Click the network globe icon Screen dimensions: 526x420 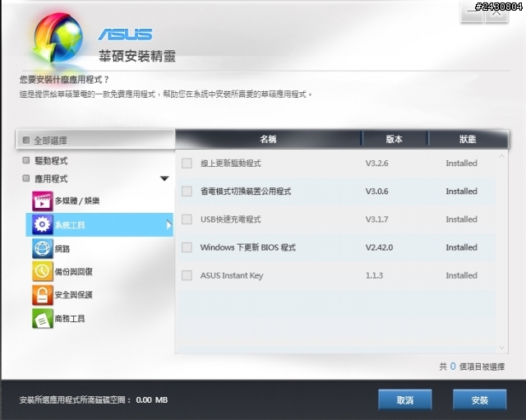42,248
